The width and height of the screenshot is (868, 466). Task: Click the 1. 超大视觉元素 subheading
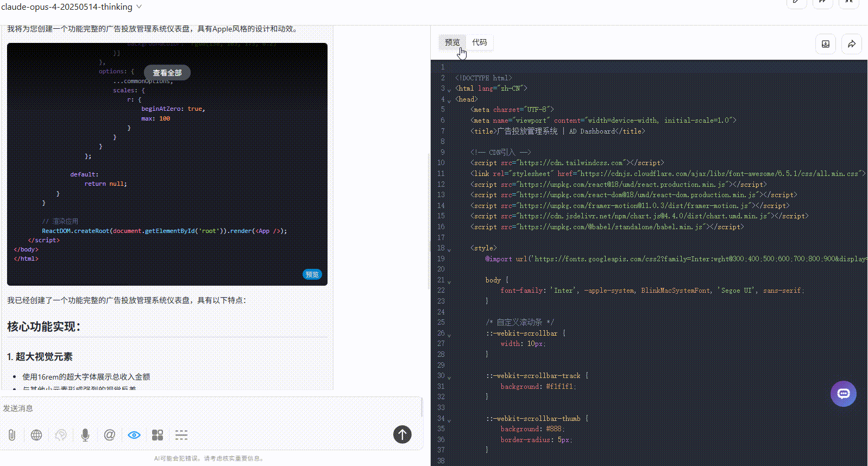[x=40, y=356]
